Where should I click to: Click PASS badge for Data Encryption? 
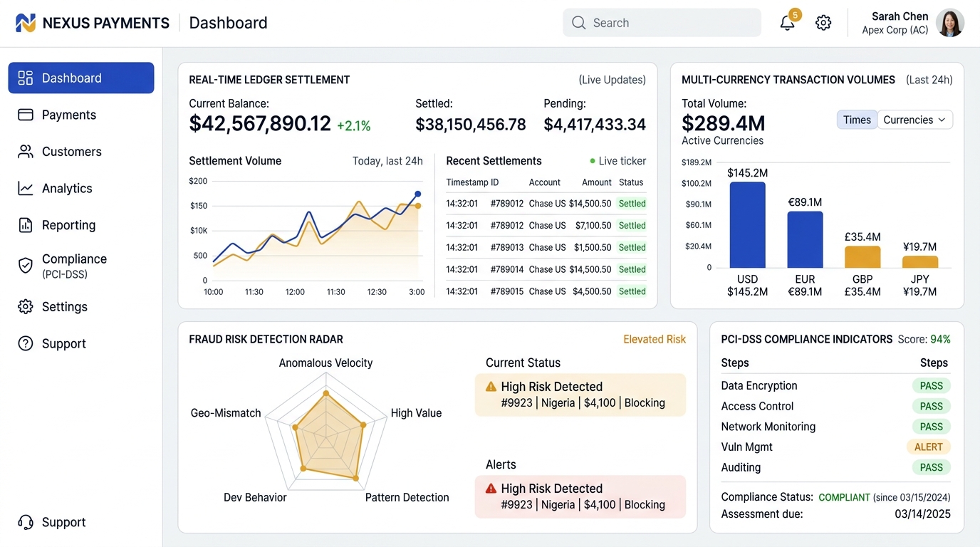[x=932, y=386]
